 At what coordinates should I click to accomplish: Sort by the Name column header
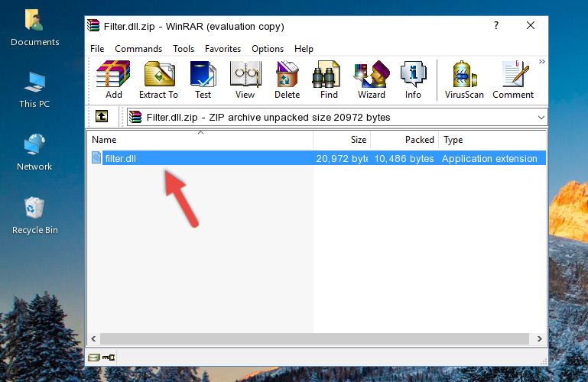[200, 140]
